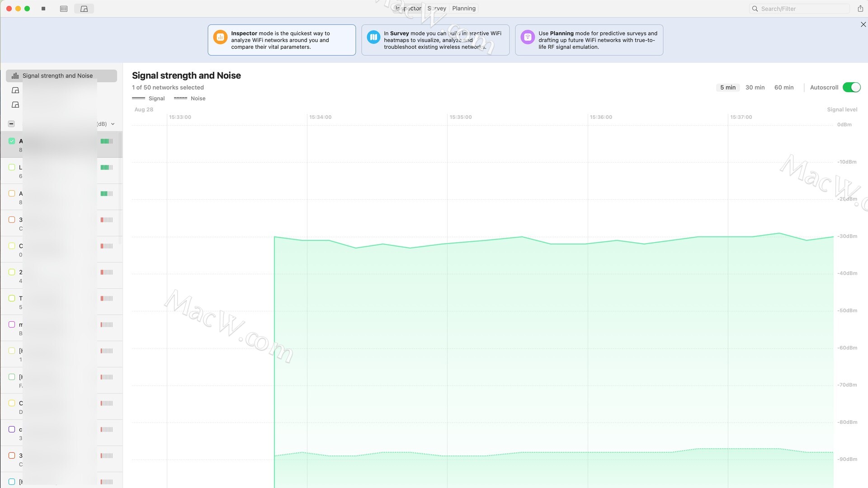Open the share/export icon in the title bar
This screenshot has height=488, width=868.
[x=860, y=9]
